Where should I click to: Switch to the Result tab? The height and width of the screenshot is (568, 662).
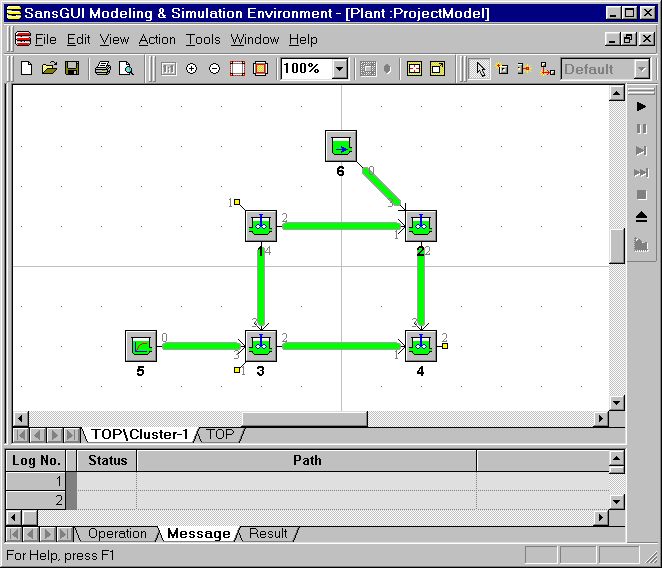coord(268,534)
